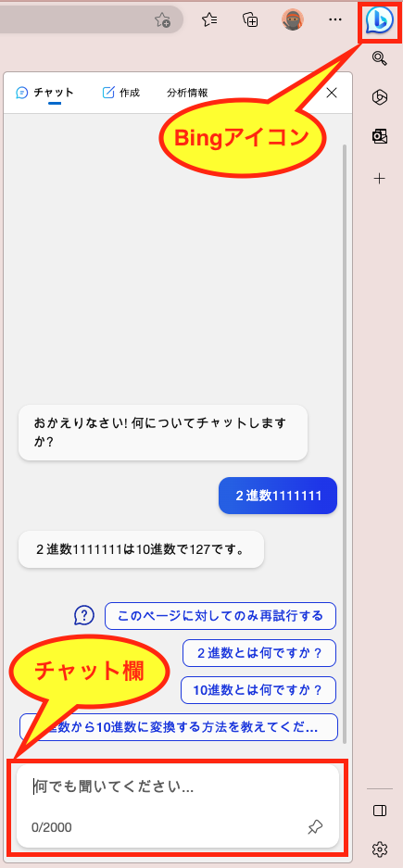Screen dimensions: 403x868
Task: Click the 何でも聞いてください chat input field
Action: tap(178, 805)
